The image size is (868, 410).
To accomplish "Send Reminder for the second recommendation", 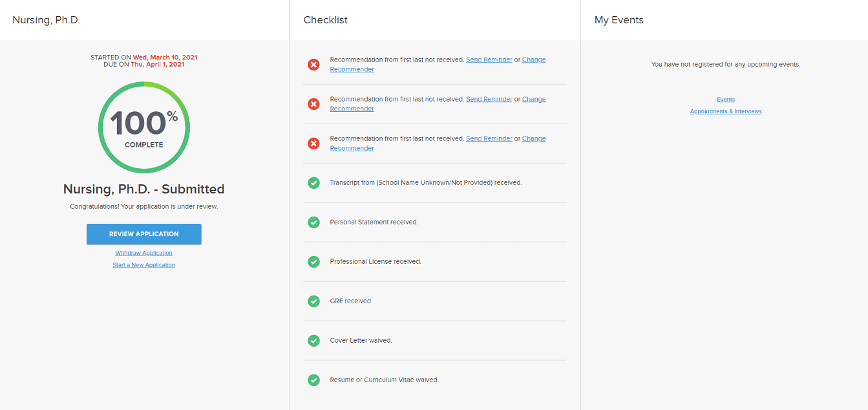I will 489,99.
